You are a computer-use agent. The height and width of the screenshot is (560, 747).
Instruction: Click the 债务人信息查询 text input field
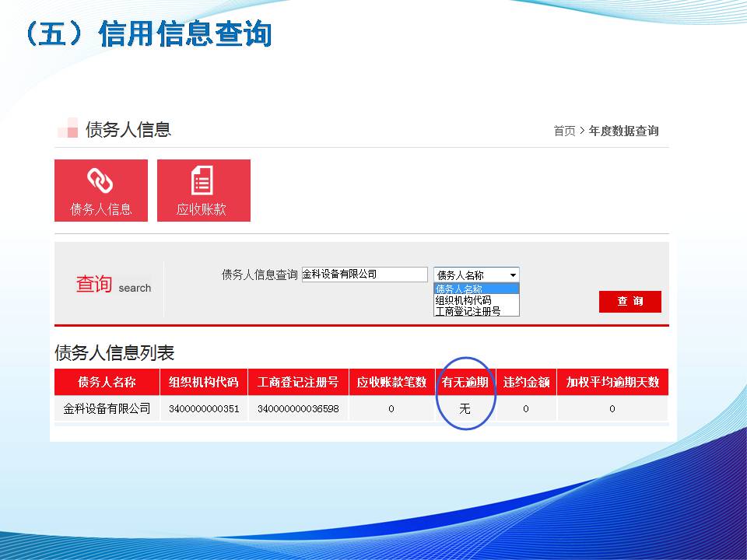[x=364, y=275]
